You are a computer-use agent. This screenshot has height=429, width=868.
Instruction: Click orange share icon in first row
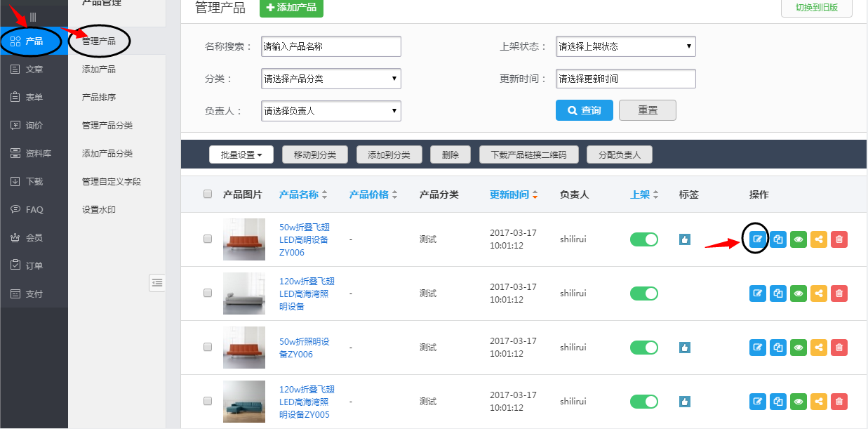tap(818, 239)
